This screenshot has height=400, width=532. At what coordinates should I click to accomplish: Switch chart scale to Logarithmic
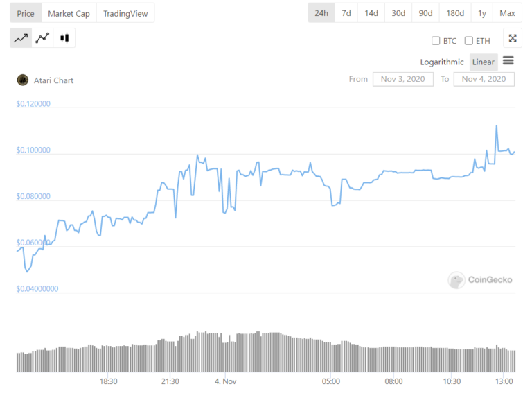click(442, 62)
